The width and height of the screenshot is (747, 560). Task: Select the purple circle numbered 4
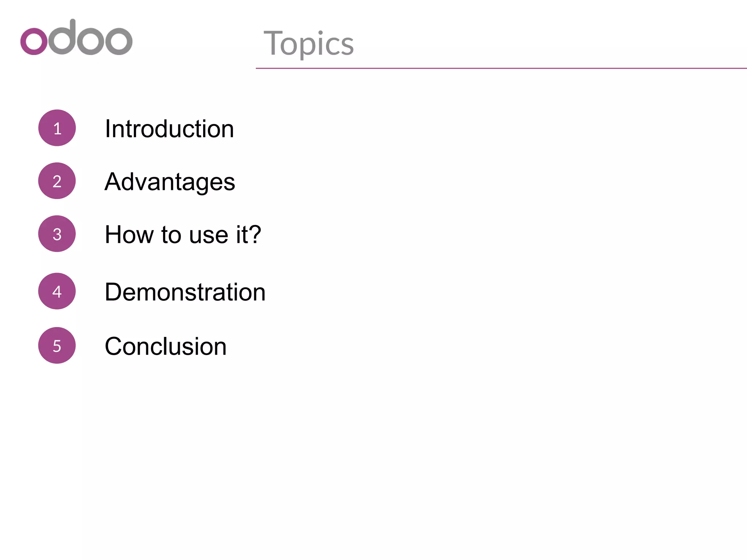(57, 291)
